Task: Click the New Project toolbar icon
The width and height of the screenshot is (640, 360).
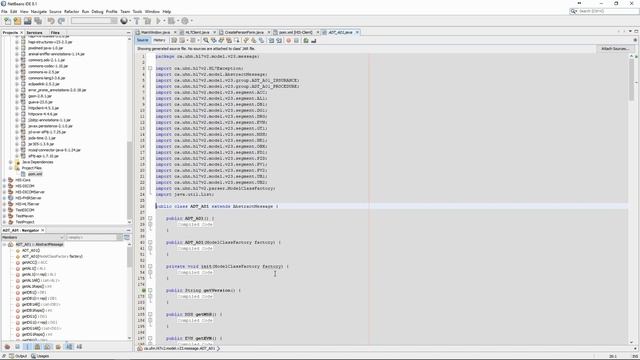Action: pyautogui.click(x=17, y=21)
